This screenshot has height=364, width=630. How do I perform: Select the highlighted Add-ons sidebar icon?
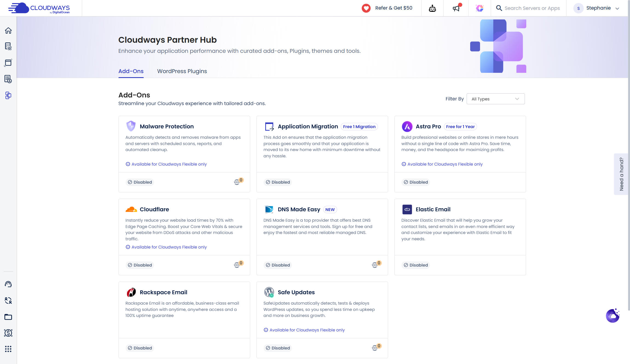(x=8, y=96)
